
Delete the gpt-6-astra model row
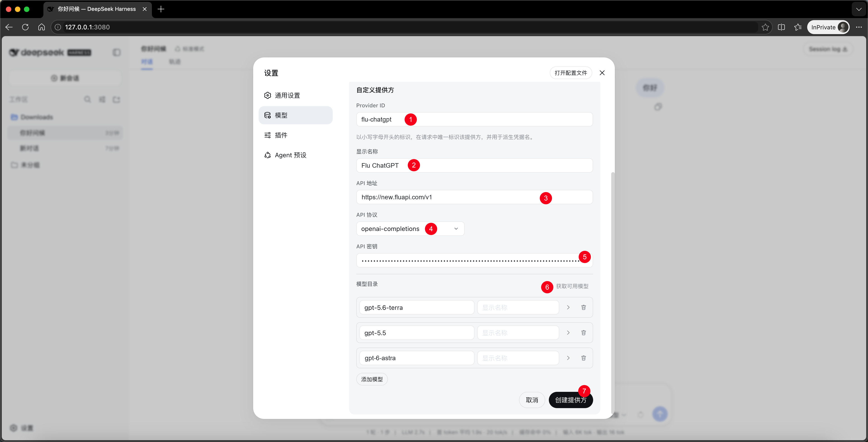pyautogui.click(x=583, y=358)
